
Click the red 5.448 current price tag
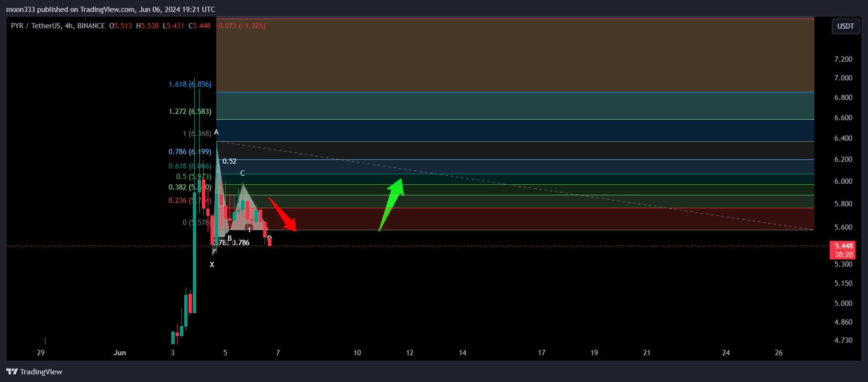coord(844,246)
